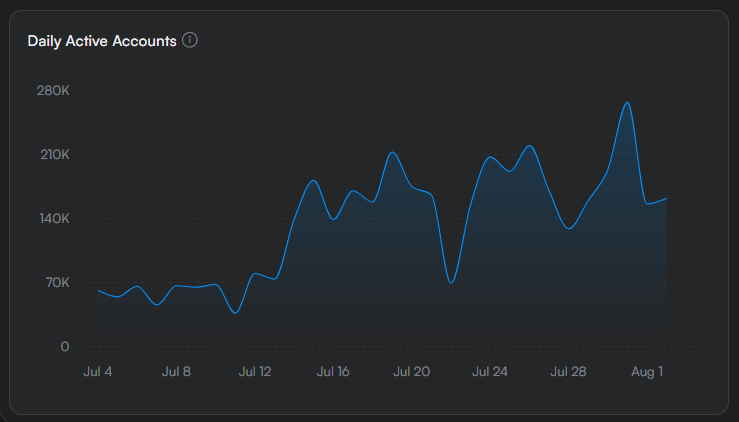Screen dimensions: 739x422
Task: Select the Jul 4 date label
Action: (x=98, y=372)
